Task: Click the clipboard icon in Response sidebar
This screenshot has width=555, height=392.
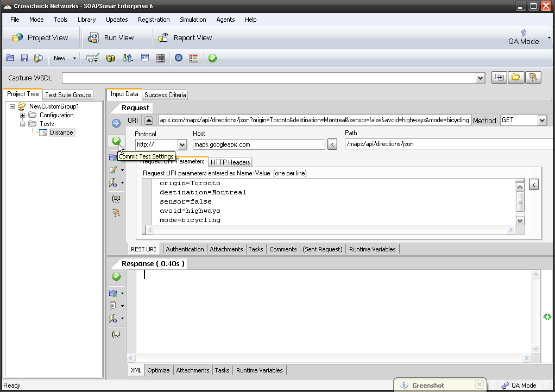Action: pos(113,305)
